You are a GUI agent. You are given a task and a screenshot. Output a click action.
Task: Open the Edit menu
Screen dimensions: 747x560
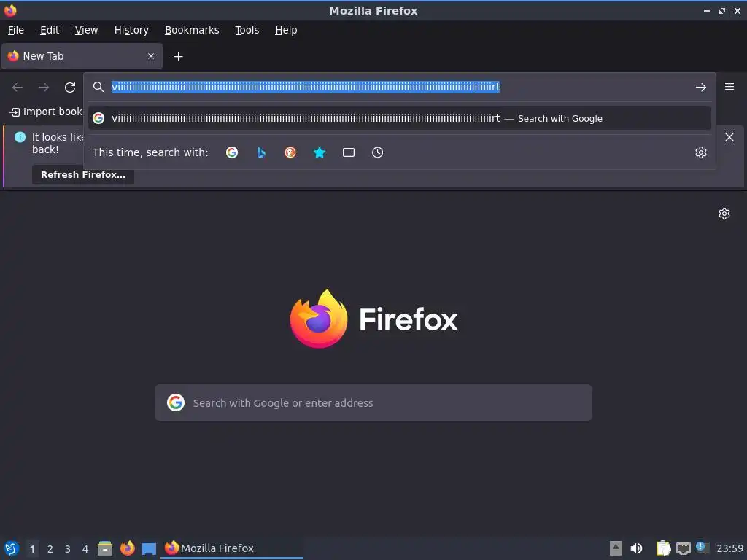pyautogui.click(x=50, y=30)
